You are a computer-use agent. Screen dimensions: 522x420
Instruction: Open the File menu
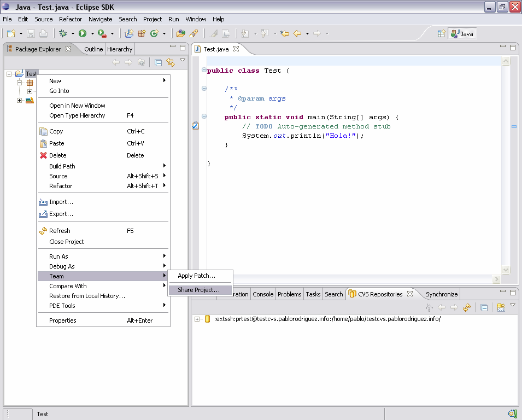point(7,19)
